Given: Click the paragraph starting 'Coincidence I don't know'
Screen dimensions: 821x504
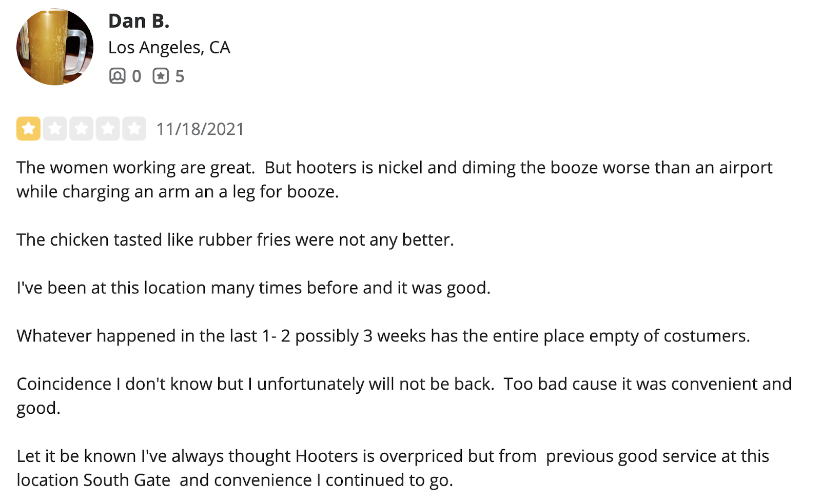Looking at the screenshot, I should pyautogui.click(x=404, y=396).
